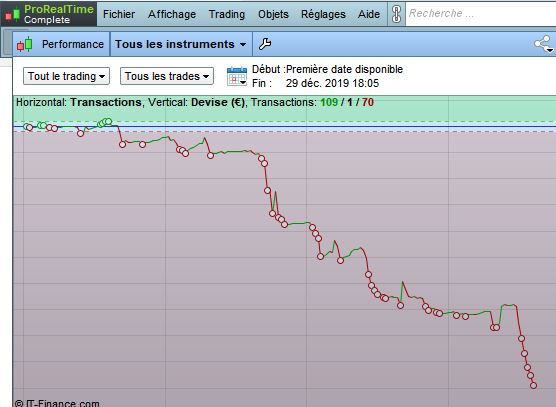
Task: Click the Performance window title
Action: 73,44
